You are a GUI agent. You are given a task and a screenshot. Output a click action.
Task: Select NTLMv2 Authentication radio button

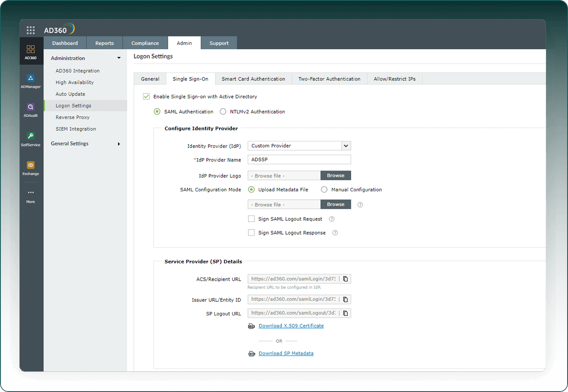[223, 112]
